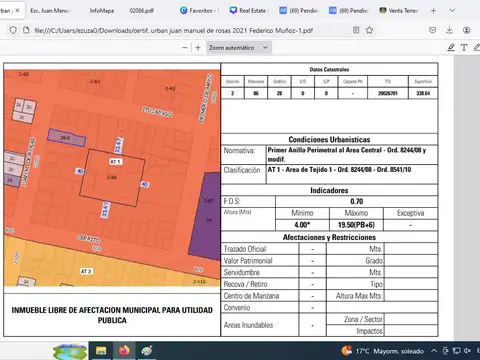The image size is (480, 360).
Task: Click the 'INMUEBLE LIBRE DE AFECTACION MUNICIPAL' notice
Action: pyautogui.click(x=112, y=315)
